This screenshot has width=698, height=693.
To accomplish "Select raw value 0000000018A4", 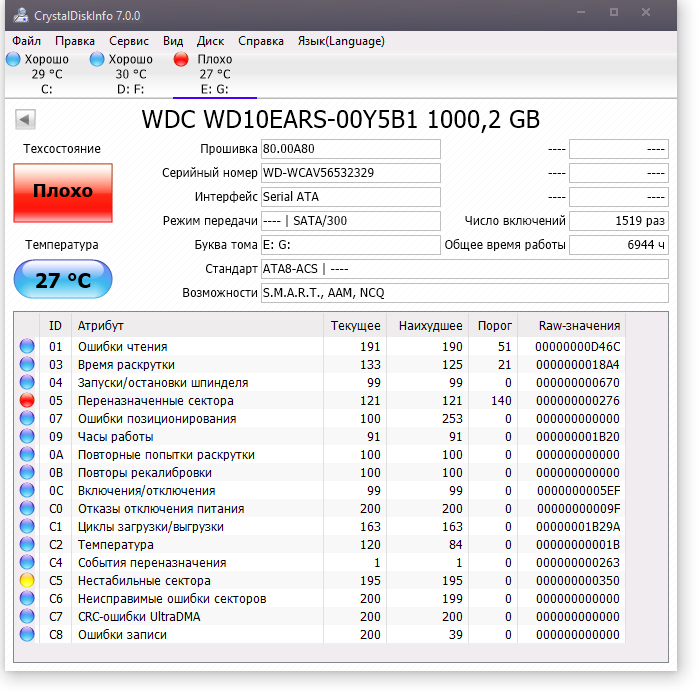I will (x=577, y=365).
